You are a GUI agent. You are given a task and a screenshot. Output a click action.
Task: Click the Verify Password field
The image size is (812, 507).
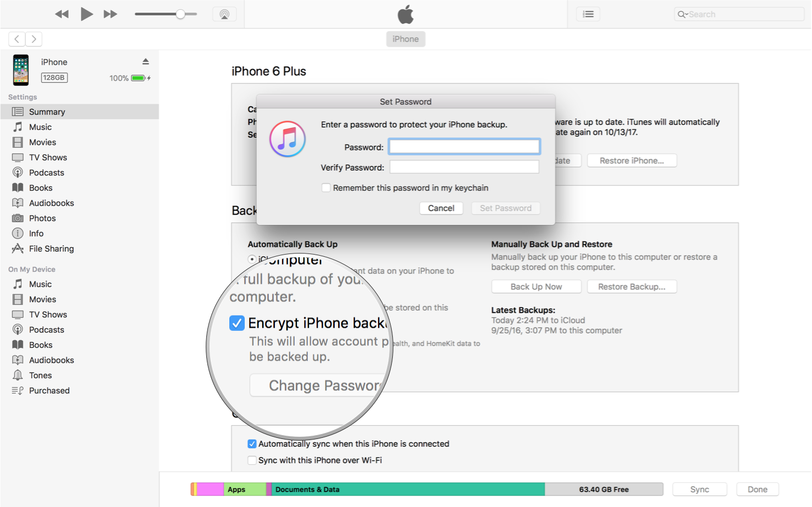click(464, 167)
